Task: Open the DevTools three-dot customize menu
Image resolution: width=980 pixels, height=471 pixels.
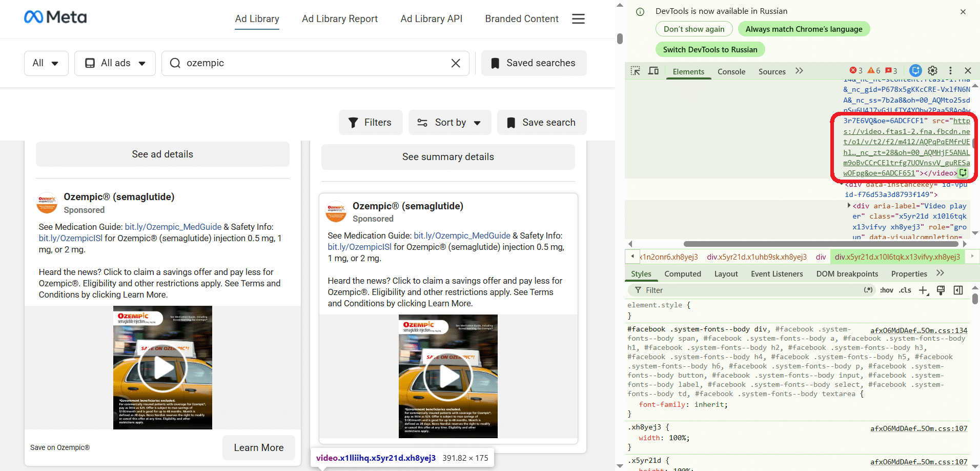Action: pyautogui.click(x=950, y=71)
